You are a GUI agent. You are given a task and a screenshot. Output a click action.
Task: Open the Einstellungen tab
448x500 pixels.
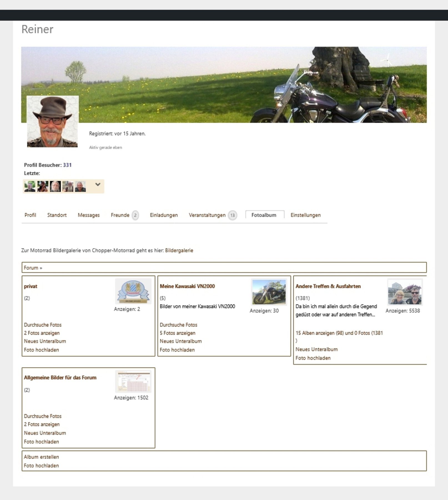305,215
